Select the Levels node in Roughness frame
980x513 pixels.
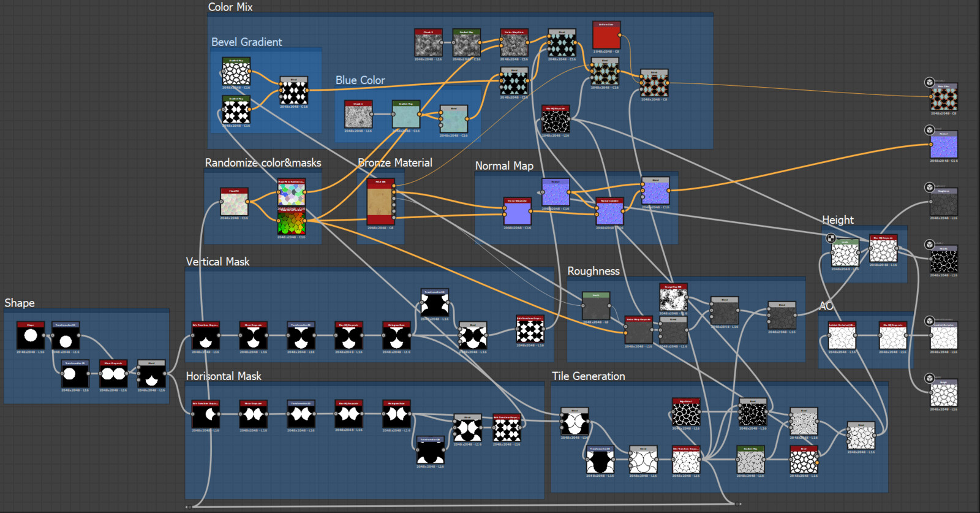pyautogui.click(x=596, y=306)
